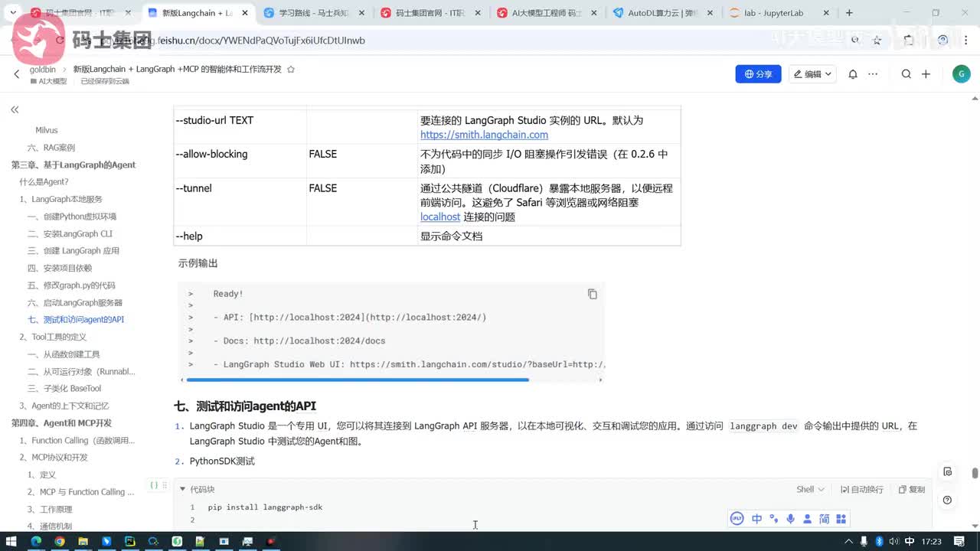Click the code block horizontal scrollbar
The height and width of the screenshot is (551, 980).
pyautogui.click(x=358, y=380)
